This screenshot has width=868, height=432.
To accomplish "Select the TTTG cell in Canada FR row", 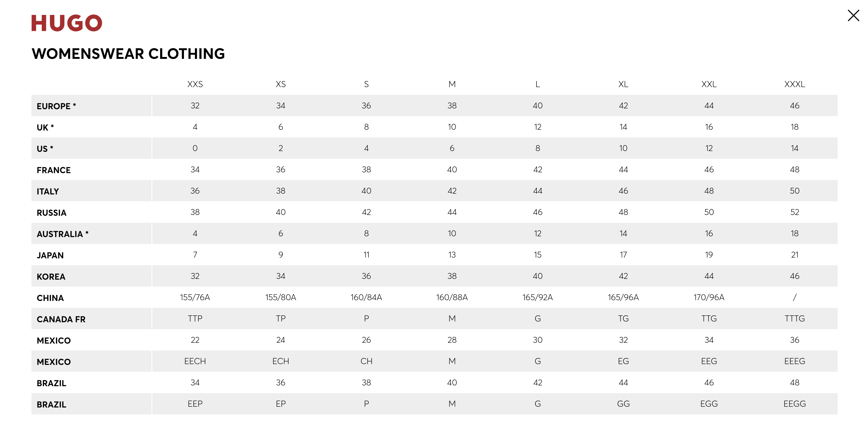I will (x=794, y=319).
